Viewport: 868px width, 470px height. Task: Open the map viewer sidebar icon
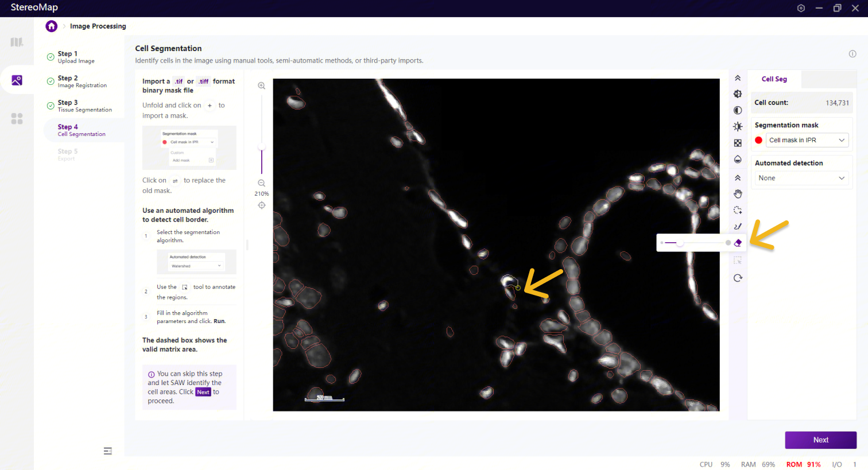click(17, 42)
